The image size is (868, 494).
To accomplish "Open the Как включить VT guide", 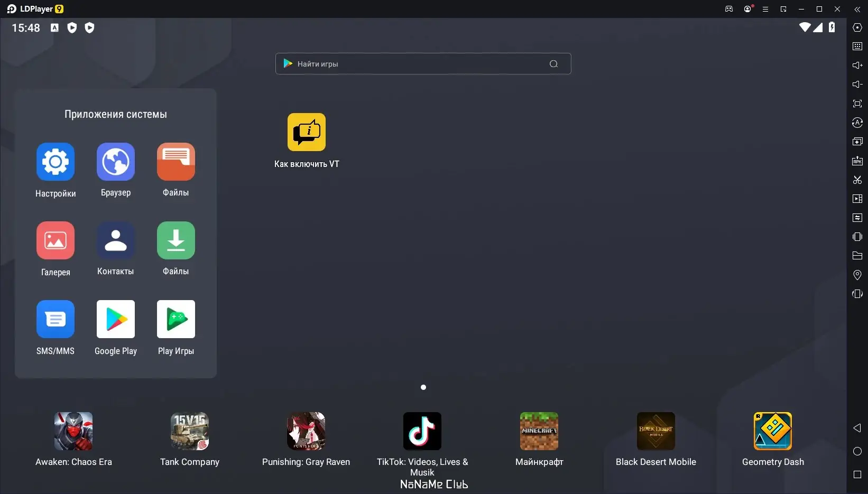I will pos(307,132).
